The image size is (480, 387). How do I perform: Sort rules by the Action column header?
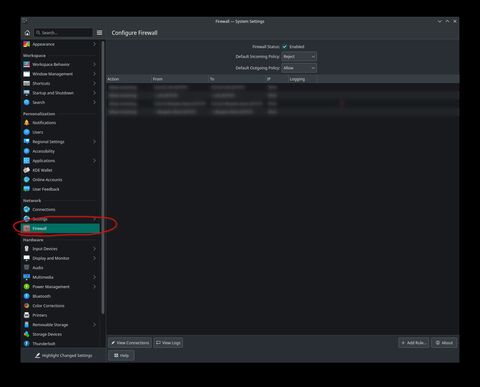[x=129, y=79]
